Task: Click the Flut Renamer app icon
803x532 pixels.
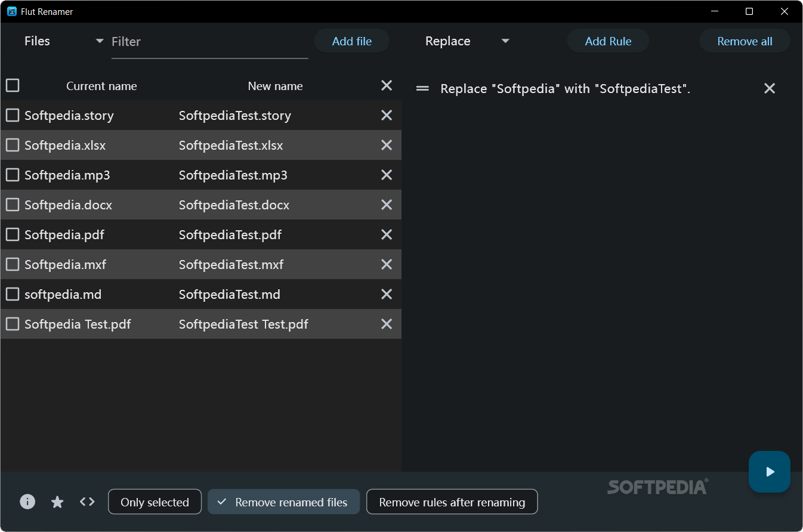Action: [12, 11]
